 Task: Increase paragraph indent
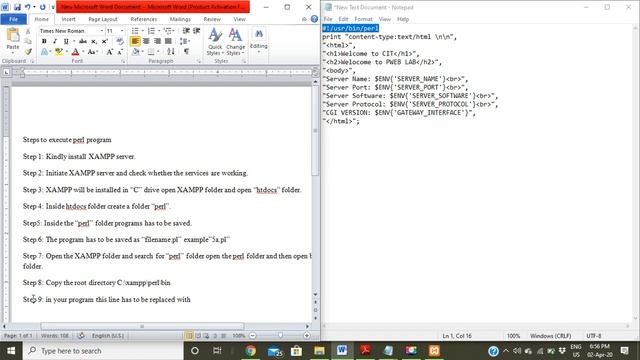point(197,31)
